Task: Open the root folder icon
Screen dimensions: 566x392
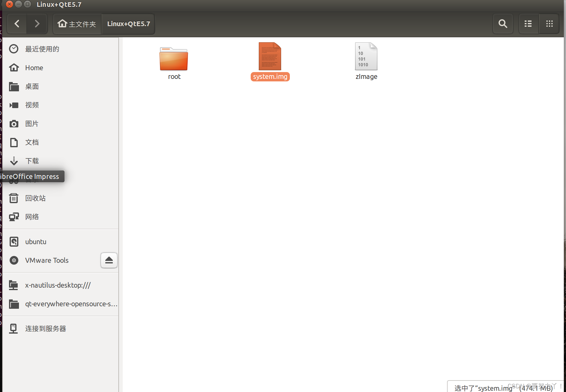Action: 174,58
